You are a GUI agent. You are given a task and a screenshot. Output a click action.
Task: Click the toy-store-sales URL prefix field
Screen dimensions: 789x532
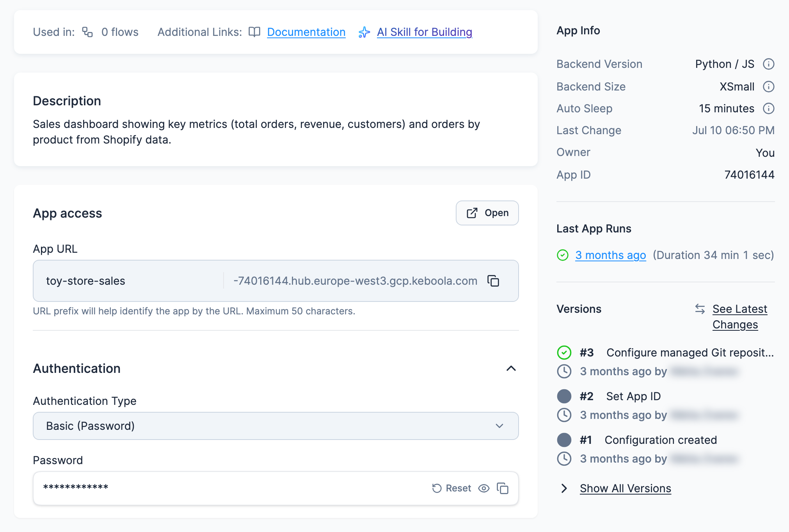pyautogui.click(x=128, y=281)
